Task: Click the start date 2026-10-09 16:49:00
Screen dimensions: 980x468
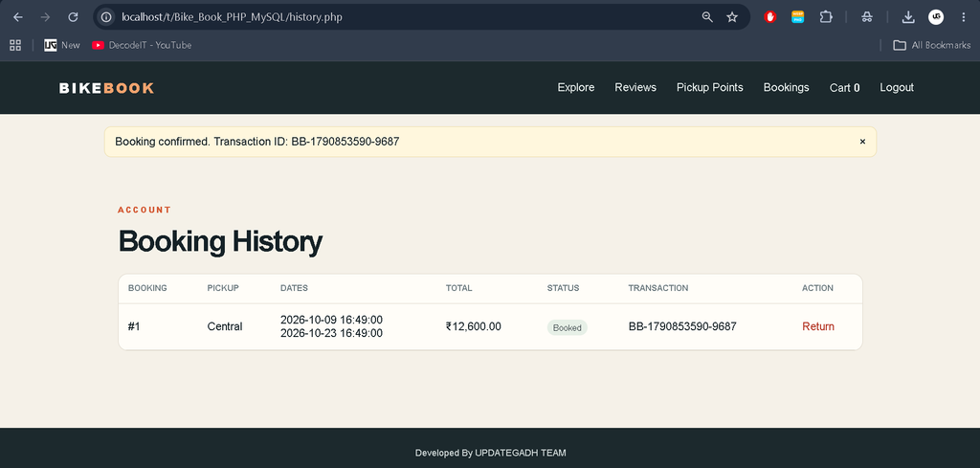Action: pyautogui.click(x=331, y=320)
